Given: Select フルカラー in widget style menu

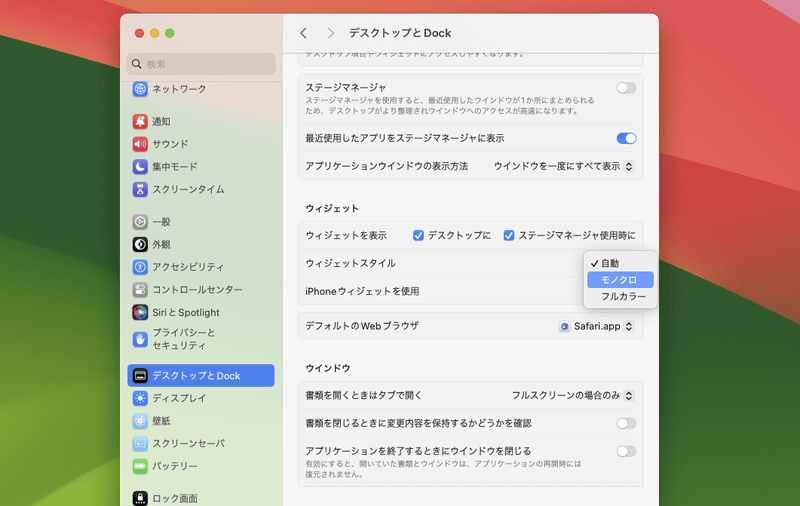Looking at the screenshot, I should click(620, 296).
